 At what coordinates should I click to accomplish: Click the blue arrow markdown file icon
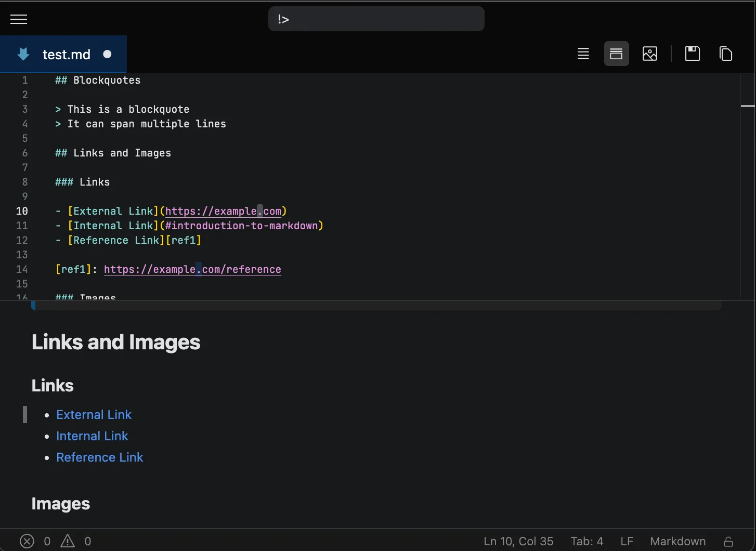[23, 54]
